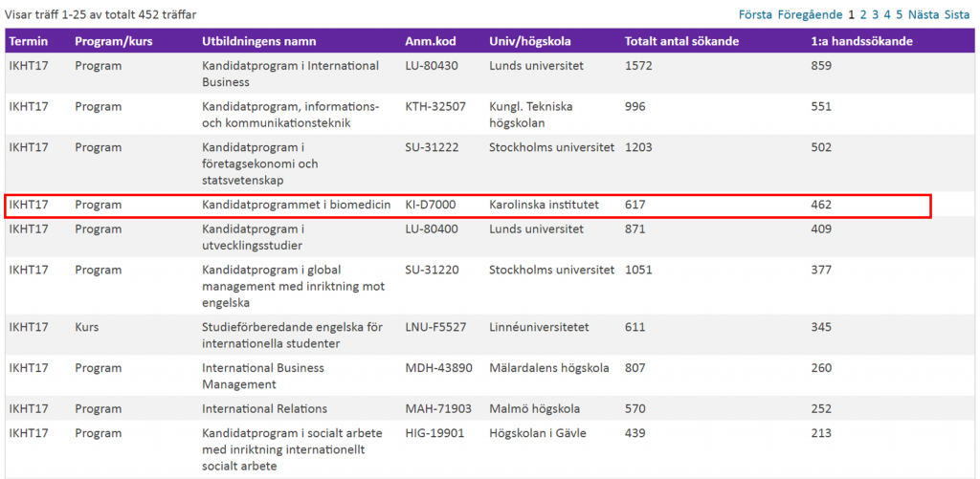
Task: Click the Program/kurs column header
Action: 114,42
